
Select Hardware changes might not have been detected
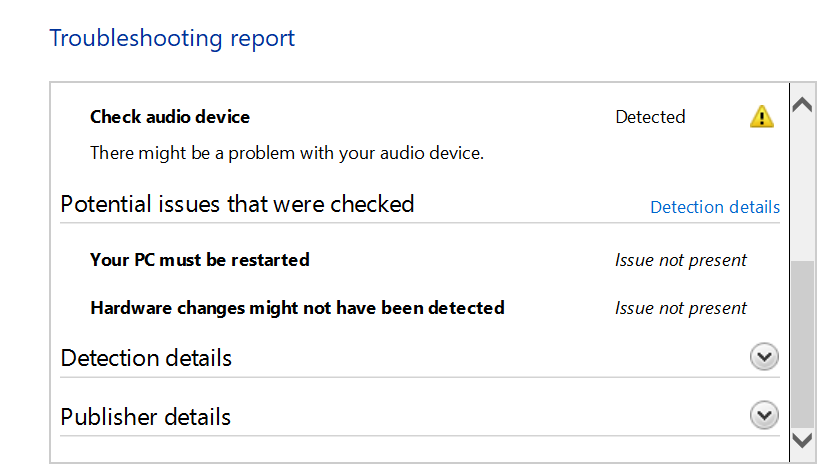(297, 308)
